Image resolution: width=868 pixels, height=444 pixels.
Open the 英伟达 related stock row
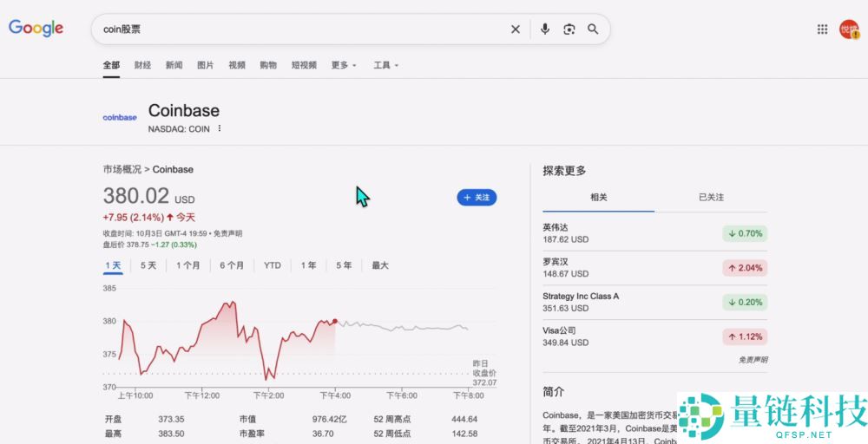coord(654,233)
